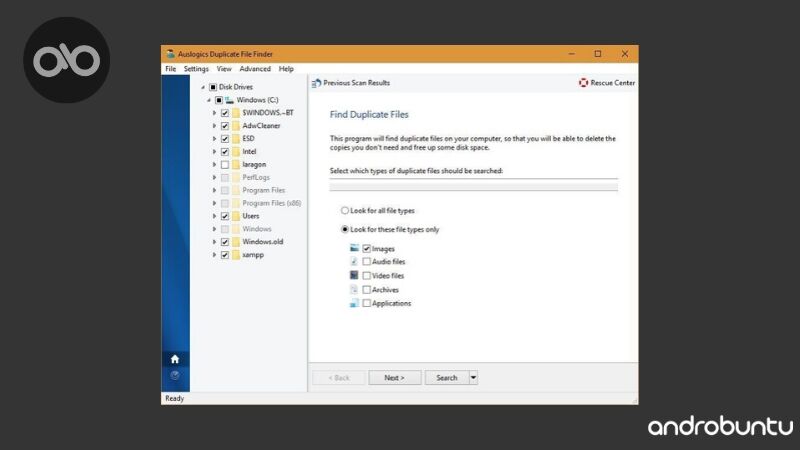Click the Windows (C:) drive icon
The height and width of the screenshot is (450, 800).
[230, 100]
